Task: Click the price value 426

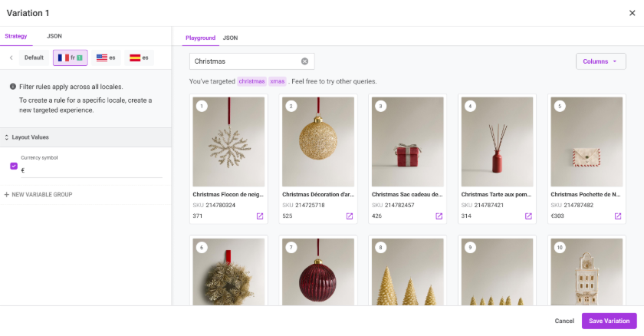Action: pyautogui.click(x=376, y=216)
